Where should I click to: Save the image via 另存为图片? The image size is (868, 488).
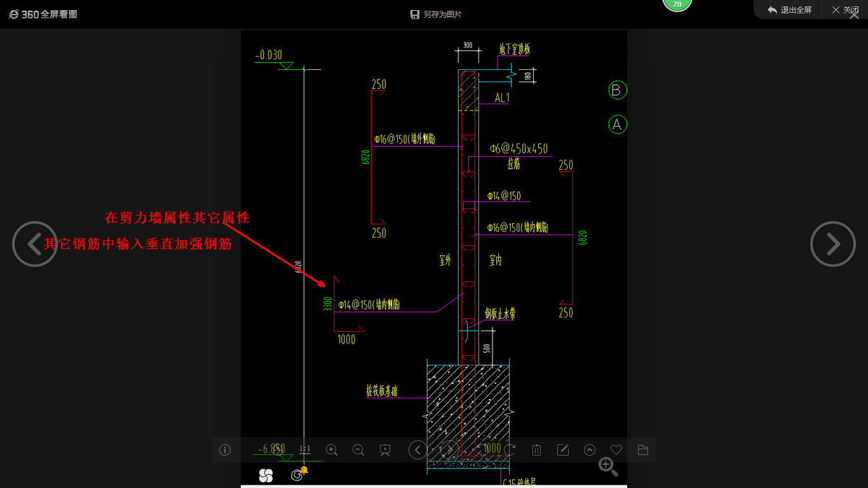click(437, 14)
